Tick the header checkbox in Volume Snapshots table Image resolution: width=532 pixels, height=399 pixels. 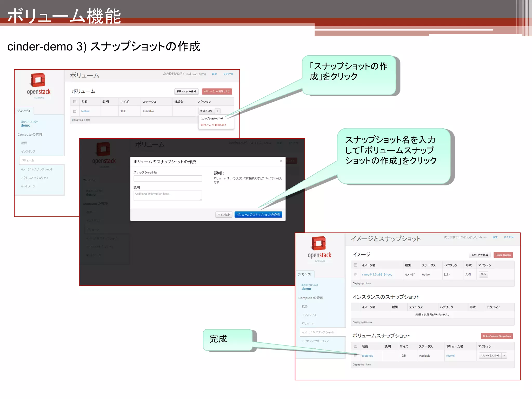356,346
